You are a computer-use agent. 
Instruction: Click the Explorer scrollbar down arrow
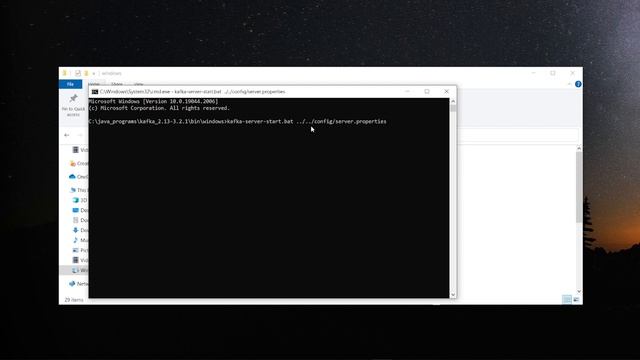coord(579,291)
